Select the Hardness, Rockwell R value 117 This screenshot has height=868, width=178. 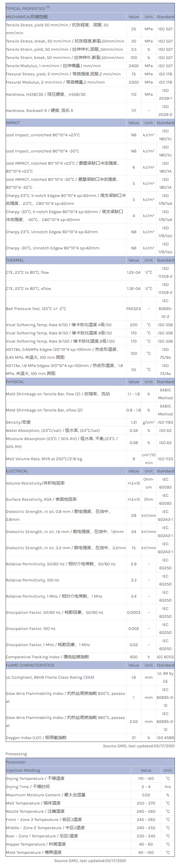134,111
